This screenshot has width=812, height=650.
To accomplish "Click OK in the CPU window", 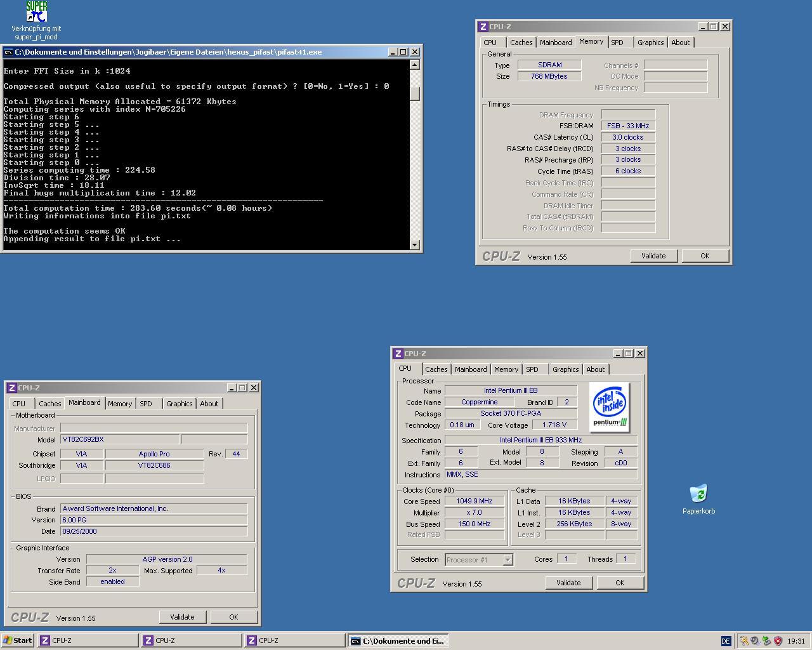I will 620,583.
